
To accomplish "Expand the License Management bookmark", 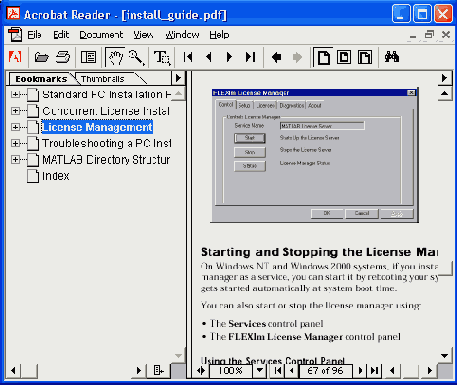I will pos(15,127).
